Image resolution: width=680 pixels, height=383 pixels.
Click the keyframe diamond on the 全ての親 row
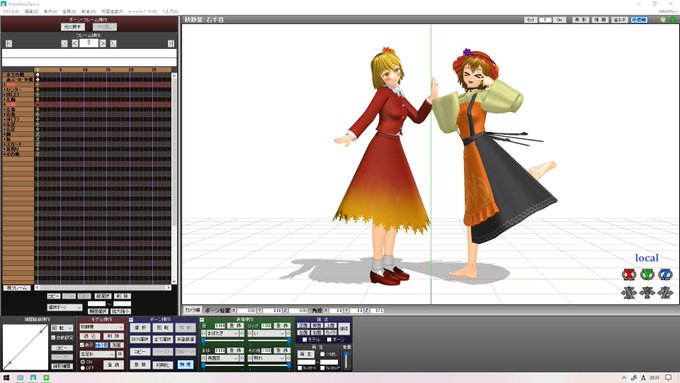[38, 75]
